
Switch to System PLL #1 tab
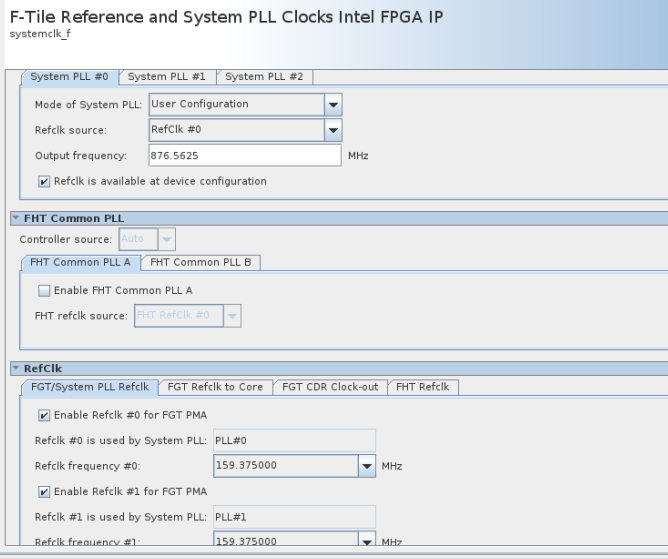coord(167,76)
